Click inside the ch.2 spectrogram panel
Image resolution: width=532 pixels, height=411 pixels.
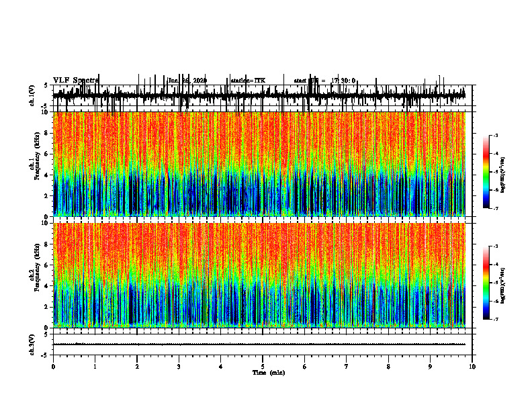pyautogui.click(x=259, y=275)
